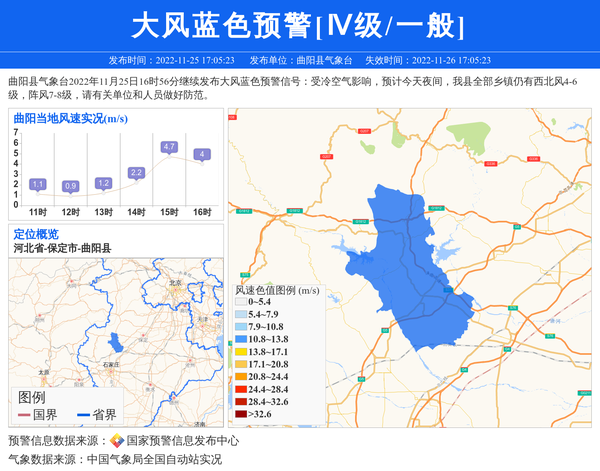600x471 pixels.
Task: Select the 10.8~13.8 blue legend swatch
Action: pyautogui.click(x=241, y=340)
